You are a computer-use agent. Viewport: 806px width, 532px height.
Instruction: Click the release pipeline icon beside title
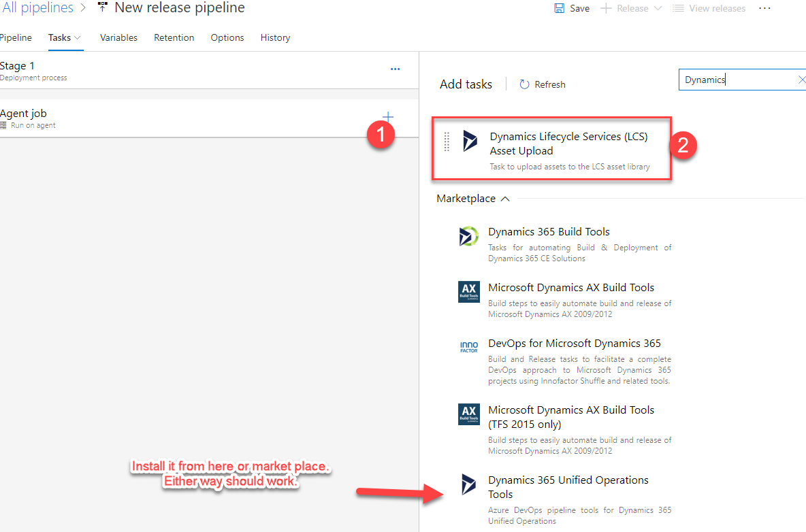(103, 7)
